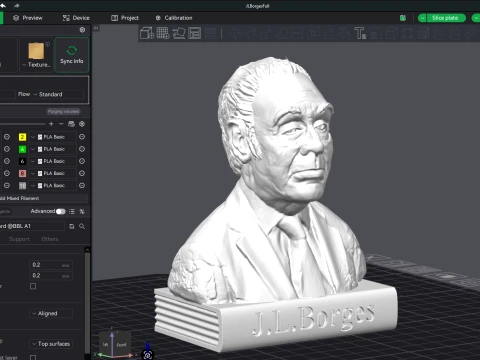480x360 pixels.
Task: Click the icon left of Slice plate
Action: [x=403, y=18]
